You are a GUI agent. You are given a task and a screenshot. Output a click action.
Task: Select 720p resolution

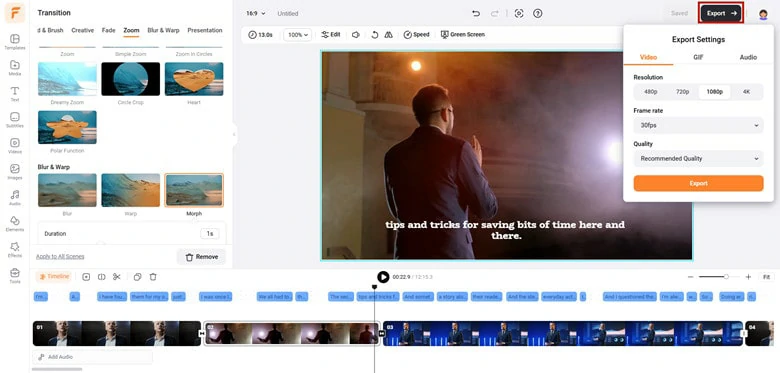(x=682, y=92)
